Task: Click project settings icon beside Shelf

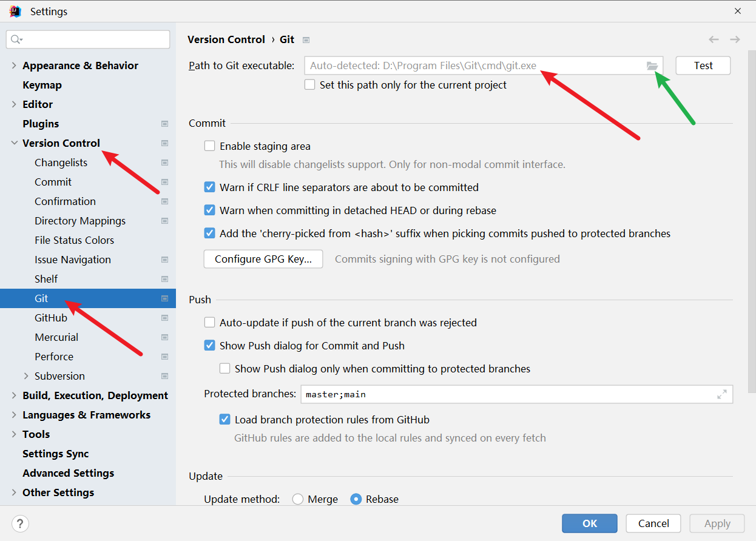Action: 164,279
